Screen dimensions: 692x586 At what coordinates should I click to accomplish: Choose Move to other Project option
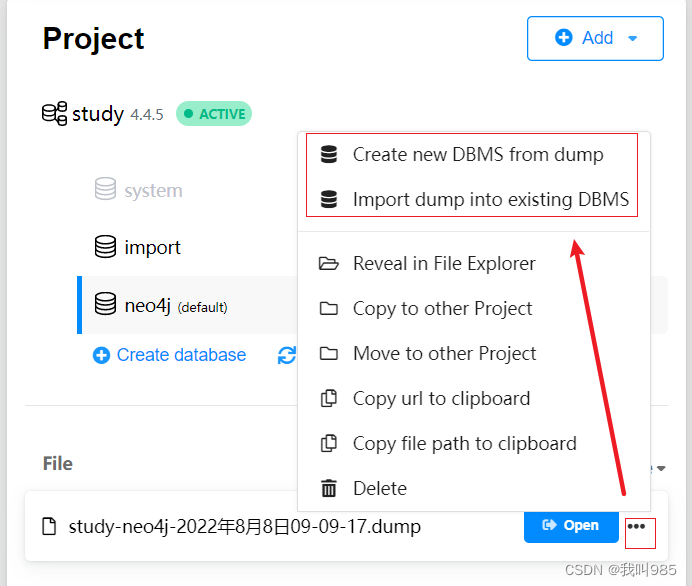(x=444, y=353)
